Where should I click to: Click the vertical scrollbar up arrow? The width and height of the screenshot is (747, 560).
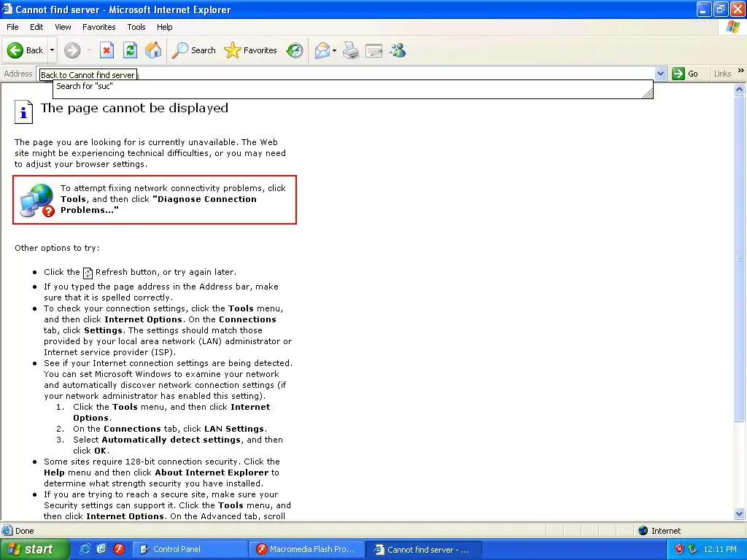tap(740, 89)
